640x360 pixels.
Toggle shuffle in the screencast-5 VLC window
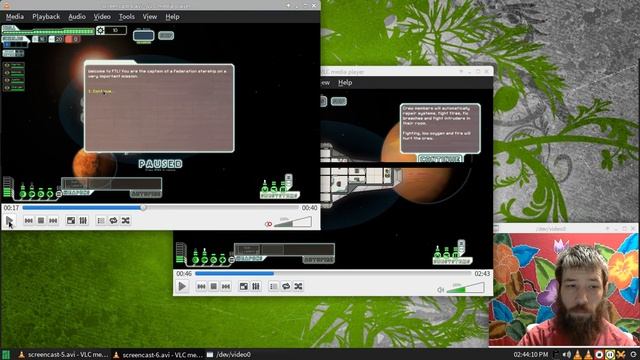point(125,221)
